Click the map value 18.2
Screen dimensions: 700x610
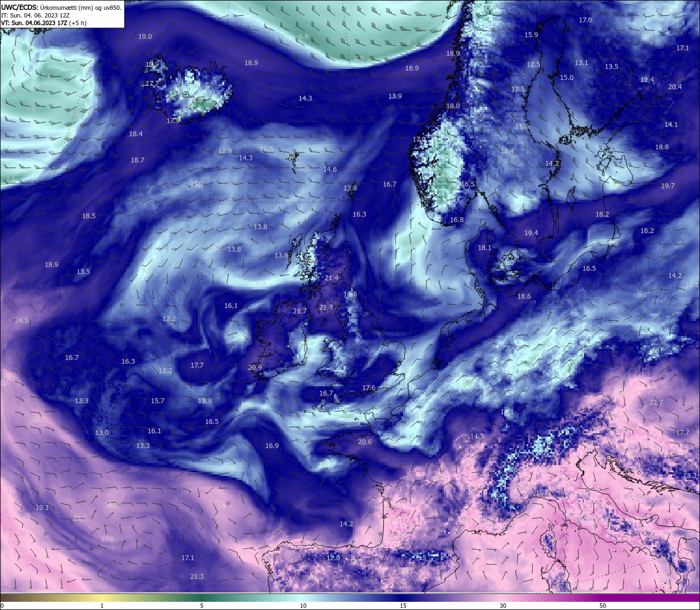point(602,214)
